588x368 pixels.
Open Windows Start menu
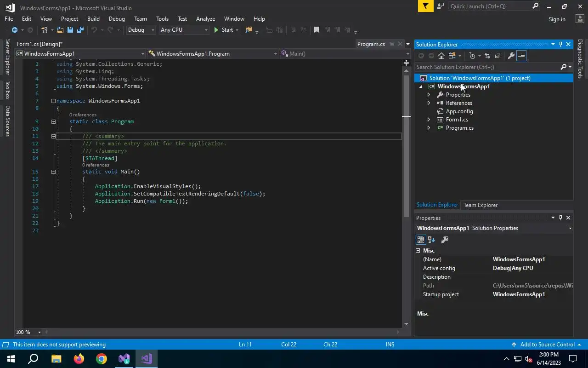[11, 359]
